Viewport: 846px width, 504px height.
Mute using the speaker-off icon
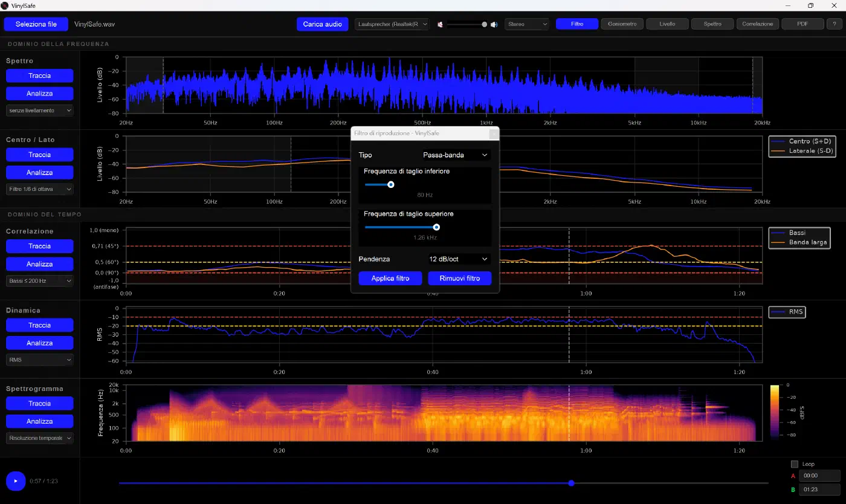point(441,24)
